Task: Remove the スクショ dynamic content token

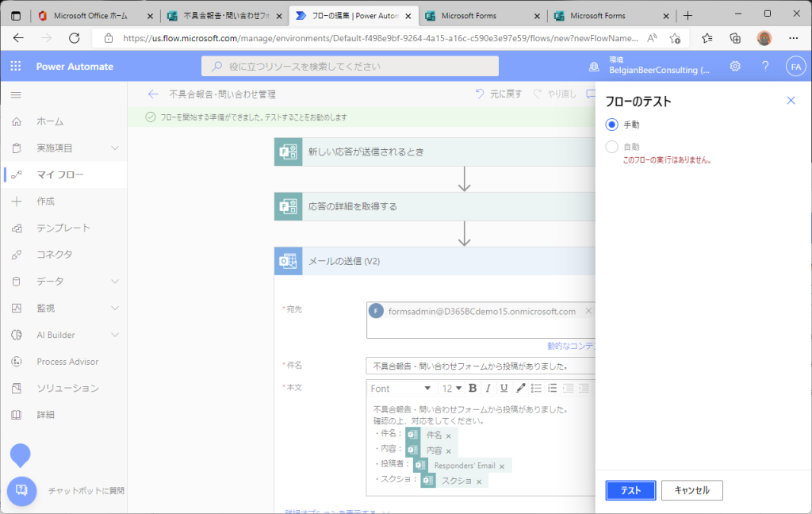Action: pos(479,482)
